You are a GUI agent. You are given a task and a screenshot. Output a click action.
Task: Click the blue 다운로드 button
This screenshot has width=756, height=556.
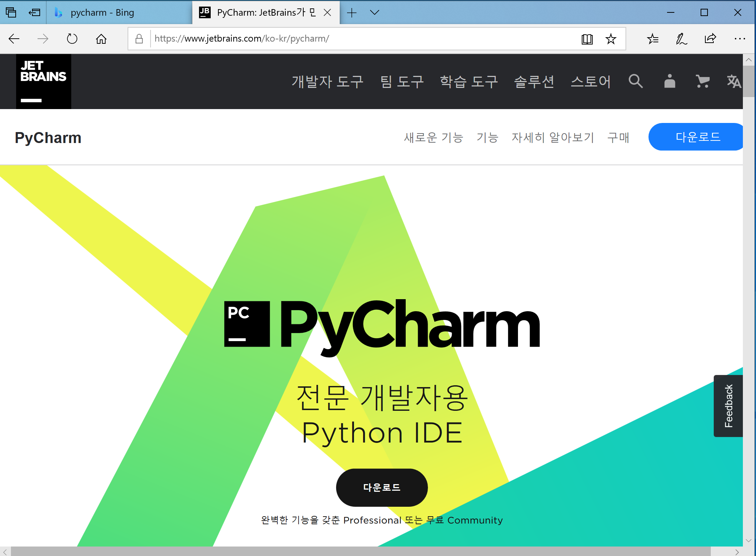tap(695, 137)
